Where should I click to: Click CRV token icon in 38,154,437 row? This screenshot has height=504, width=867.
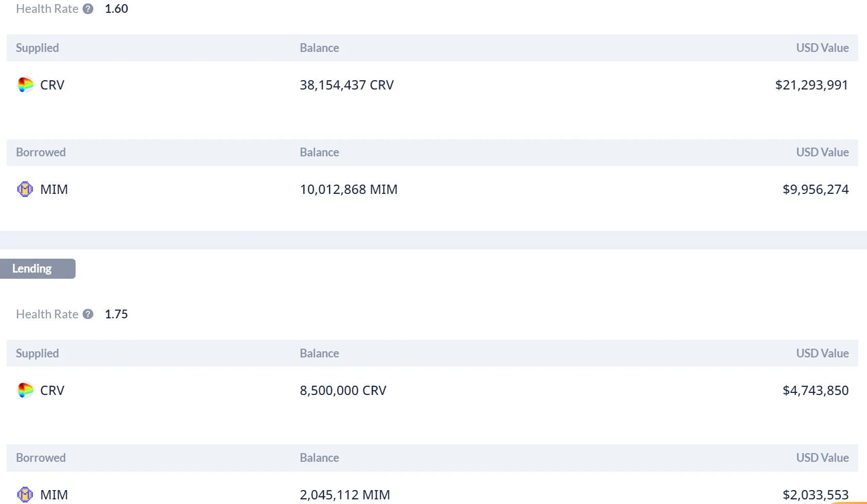(x=25, y=85)
